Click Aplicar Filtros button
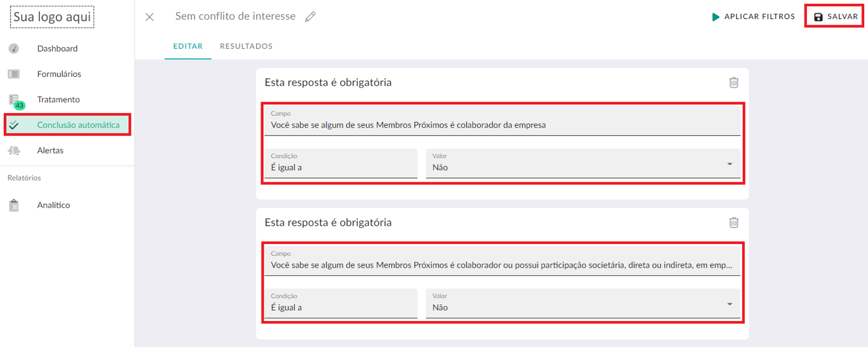 [x=753, y=17]
